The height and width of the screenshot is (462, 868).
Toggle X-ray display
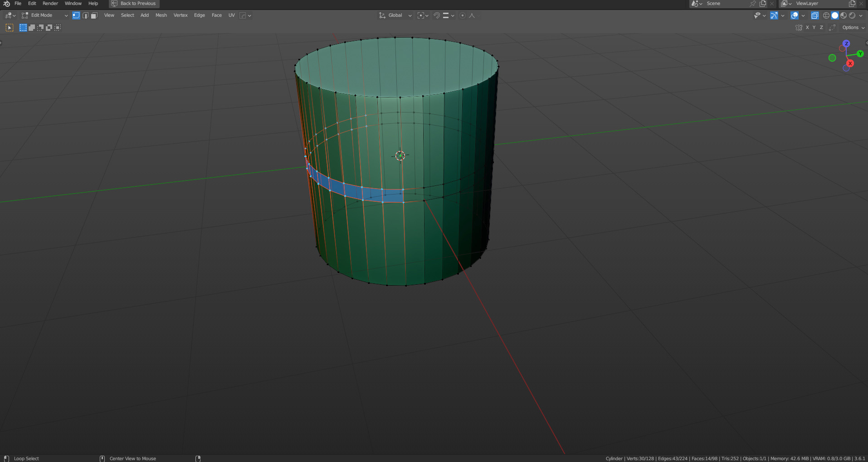pyautogui.click(x=814, y=15)
